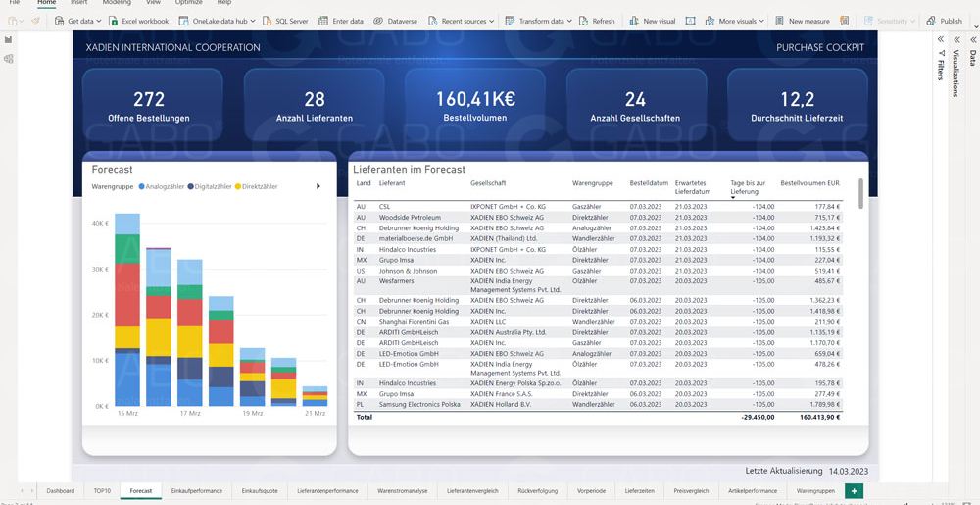Open the Preisvergleich page tab
The image size is (980, 505).
[691, 491]
